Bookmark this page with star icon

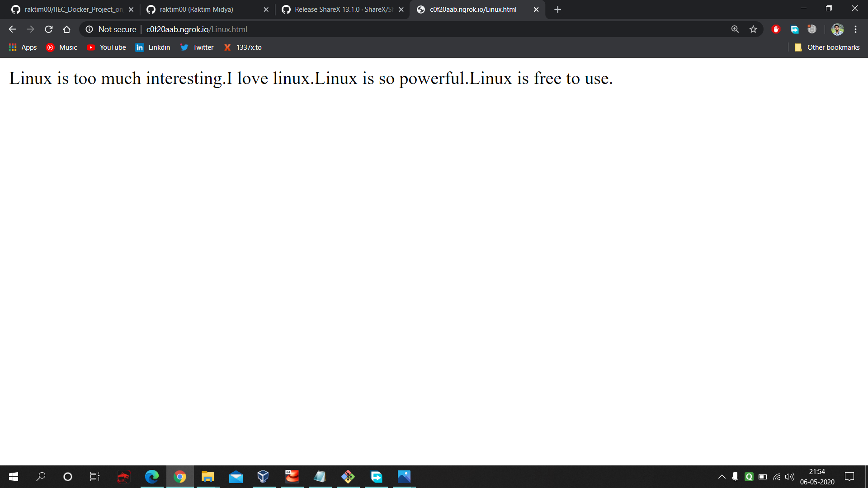pos(753,29)
